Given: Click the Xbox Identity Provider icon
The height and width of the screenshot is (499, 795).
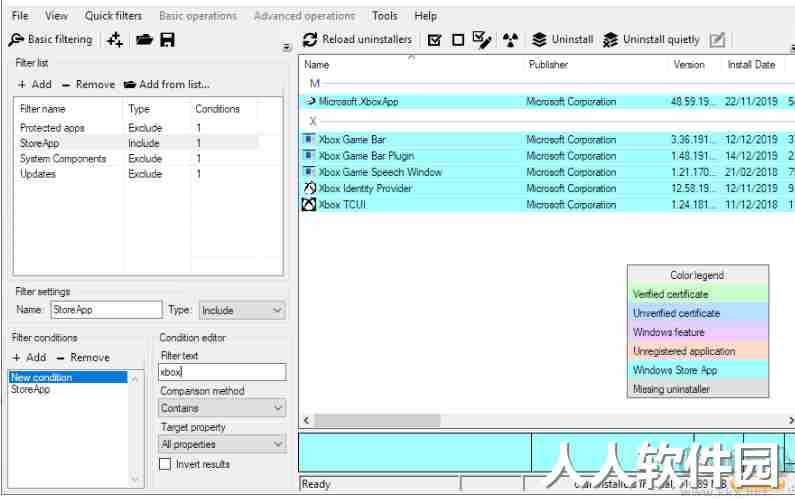Looking at the screenshot, I should 309,188.
